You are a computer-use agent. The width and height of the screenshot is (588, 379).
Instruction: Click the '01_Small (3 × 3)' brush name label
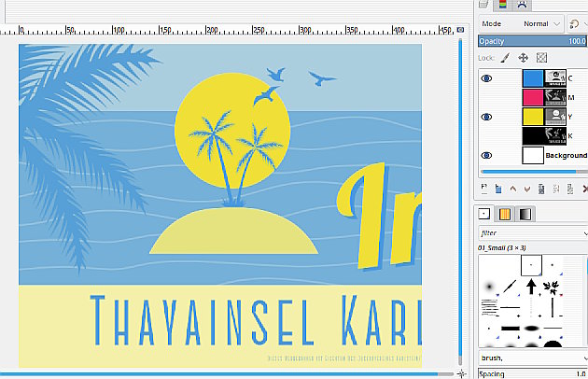pos(502,247)
